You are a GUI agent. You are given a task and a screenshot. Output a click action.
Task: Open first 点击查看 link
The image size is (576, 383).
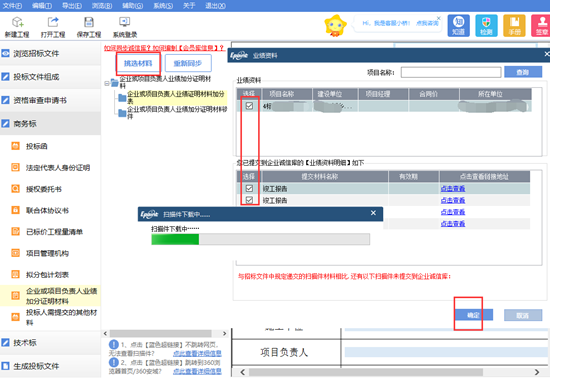click(453, 188)
